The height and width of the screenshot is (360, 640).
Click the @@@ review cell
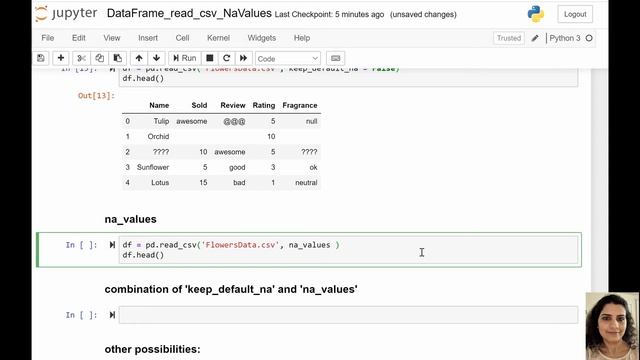pos(234,121)
